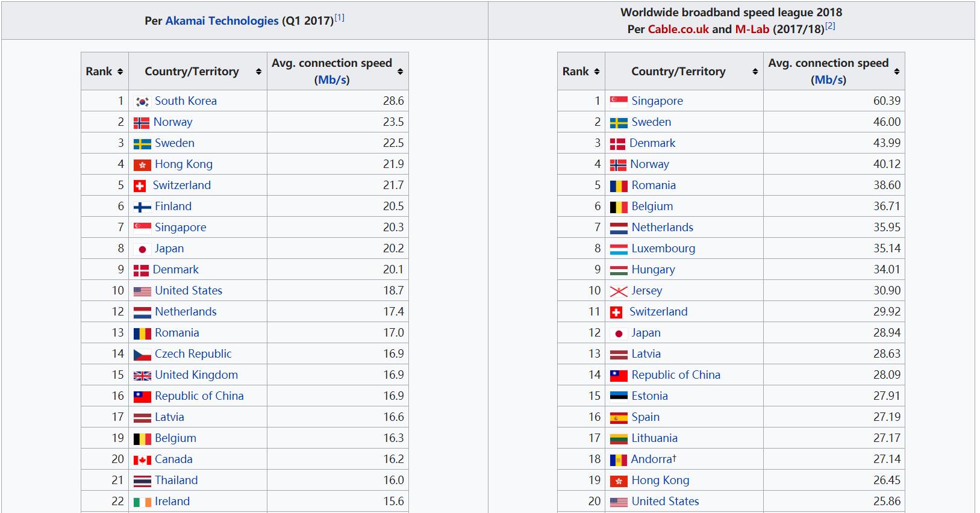The height and width of the screenshot is (513, 980).
Task: Open the M-Lab link in header
Action: pyautogui.click(x=752, y=29)
